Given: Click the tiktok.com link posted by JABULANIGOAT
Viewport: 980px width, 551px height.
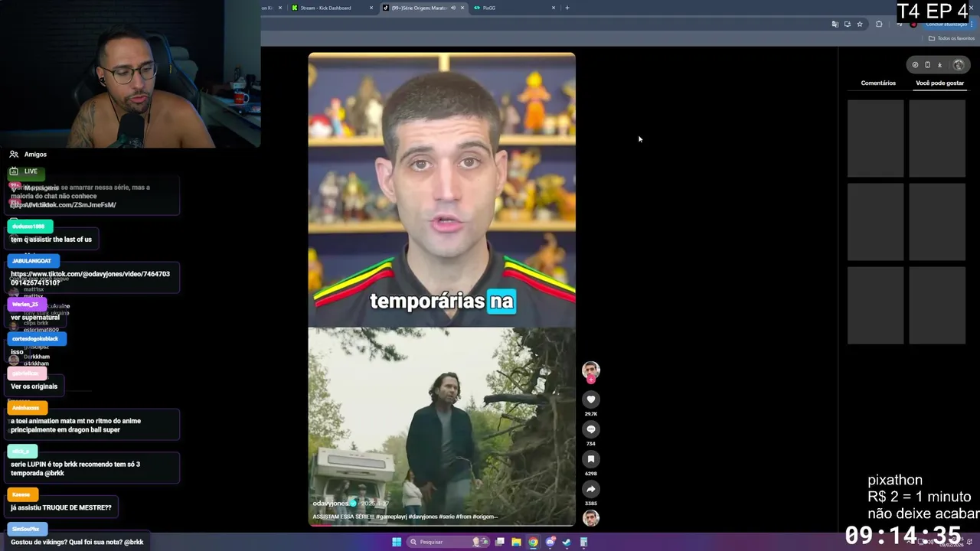Looking at the screenshot, I should point(90,278).
